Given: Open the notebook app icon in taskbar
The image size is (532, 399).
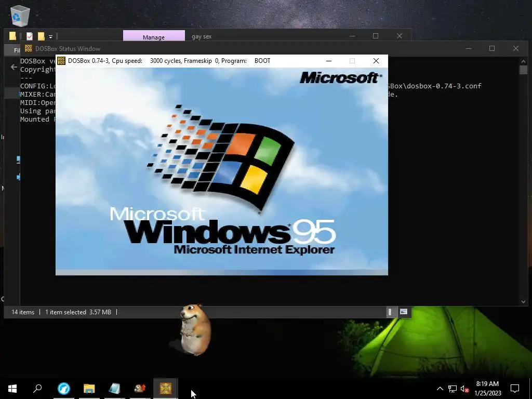Looking at the screenshot, I should point(115,388).
